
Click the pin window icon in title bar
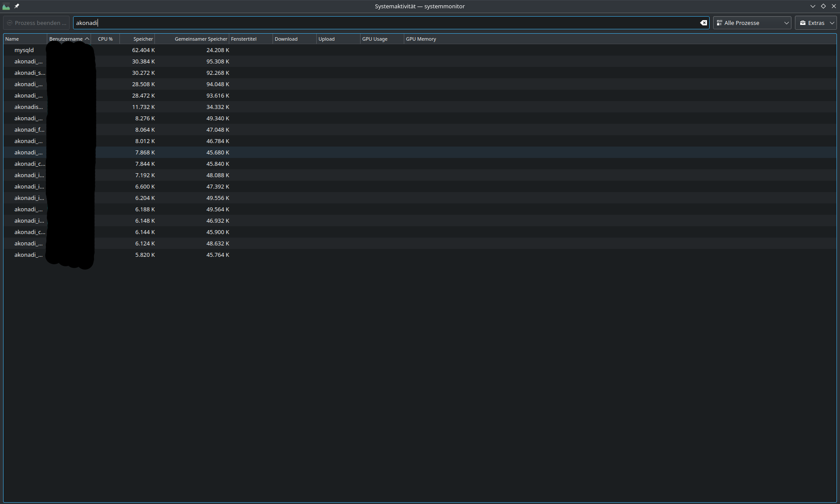[x=17, y=6]
